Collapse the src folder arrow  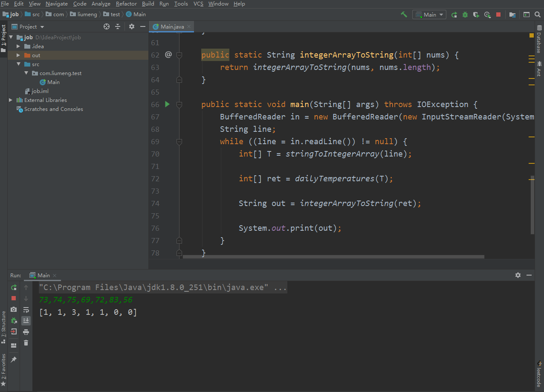(x=18, y=64)
